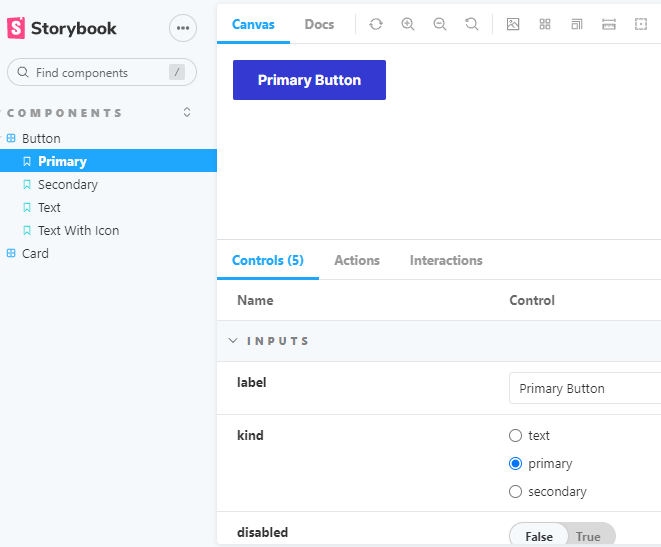Change the preview background

pos(513,24)
